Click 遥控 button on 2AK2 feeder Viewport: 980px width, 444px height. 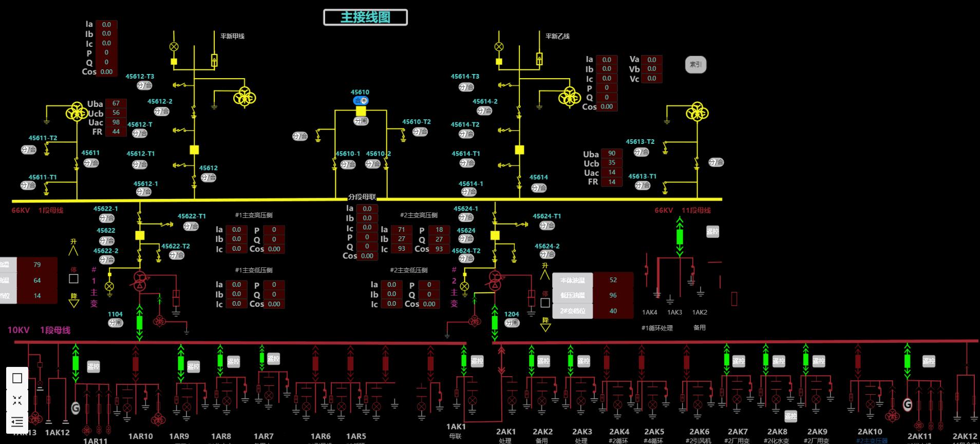[x=544, y=361]
